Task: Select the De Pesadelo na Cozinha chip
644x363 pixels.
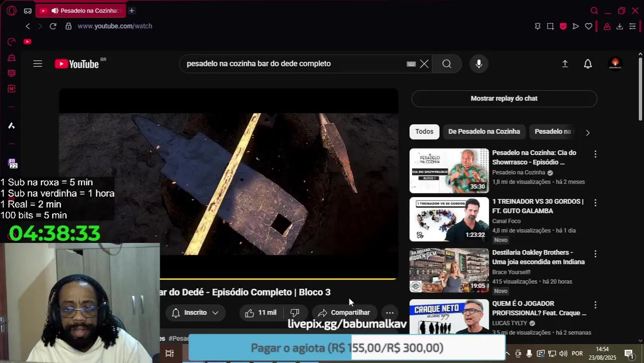Action: 484,132
